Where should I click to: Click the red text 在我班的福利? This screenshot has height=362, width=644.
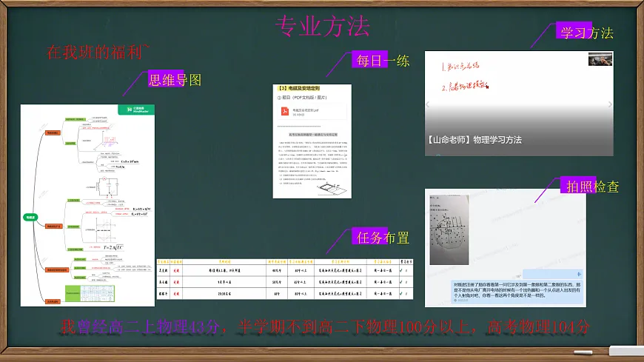pyautogui.click(x=98, y=52)
